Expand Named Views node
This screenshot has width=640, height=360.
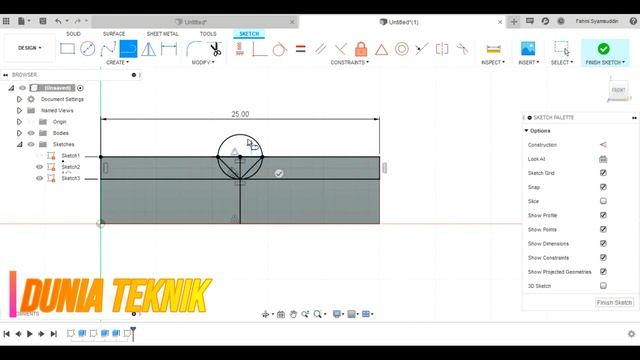(x=19, y=111)
